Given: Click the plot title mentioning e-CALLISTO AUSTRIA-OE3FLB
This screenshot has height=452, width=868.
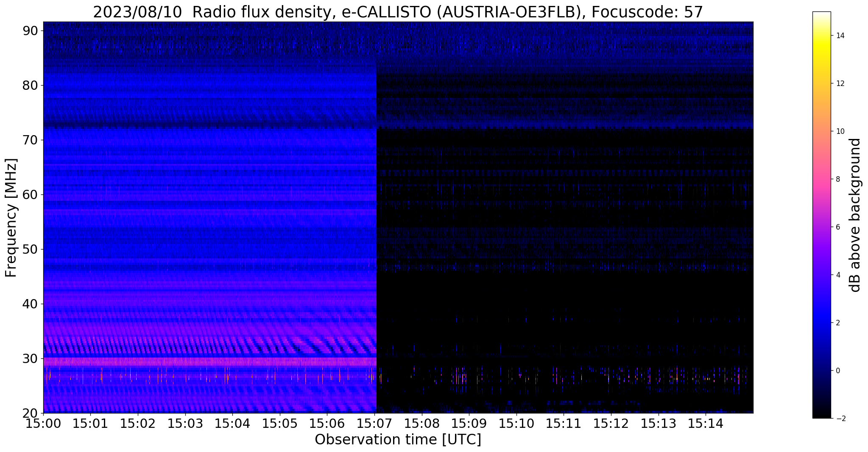Looking at the screenshot, I should pyautogui.click(x=398, y=12).
